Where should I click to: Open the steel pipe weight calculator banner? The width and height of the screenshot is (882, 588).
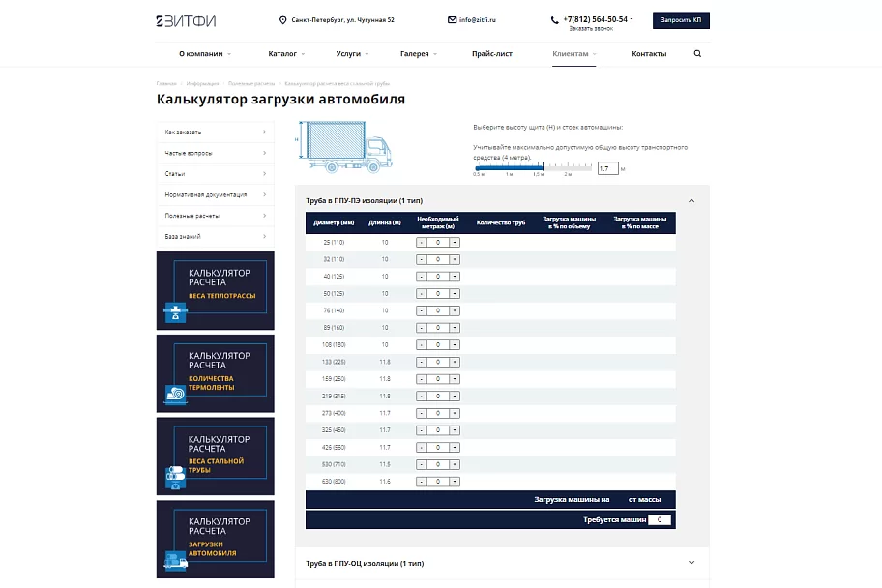(216, 456)
